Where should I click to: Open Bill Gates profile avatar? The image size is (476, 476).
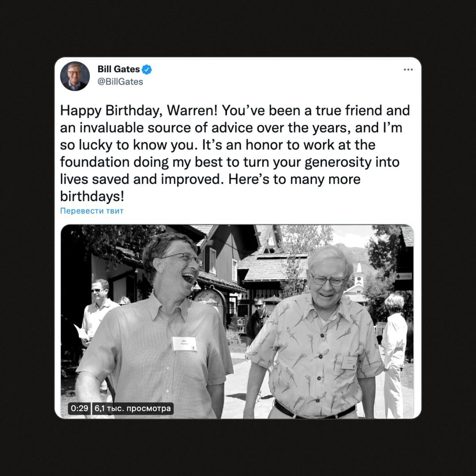[x=74, y=76]
